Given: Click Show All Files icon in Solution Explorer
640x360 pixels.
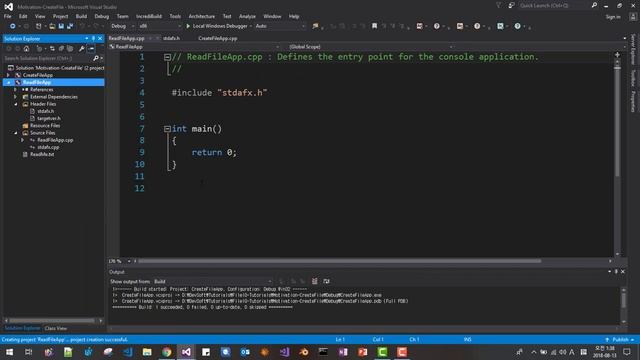Looking at the screenshot, I should click(x=70, y=49).
